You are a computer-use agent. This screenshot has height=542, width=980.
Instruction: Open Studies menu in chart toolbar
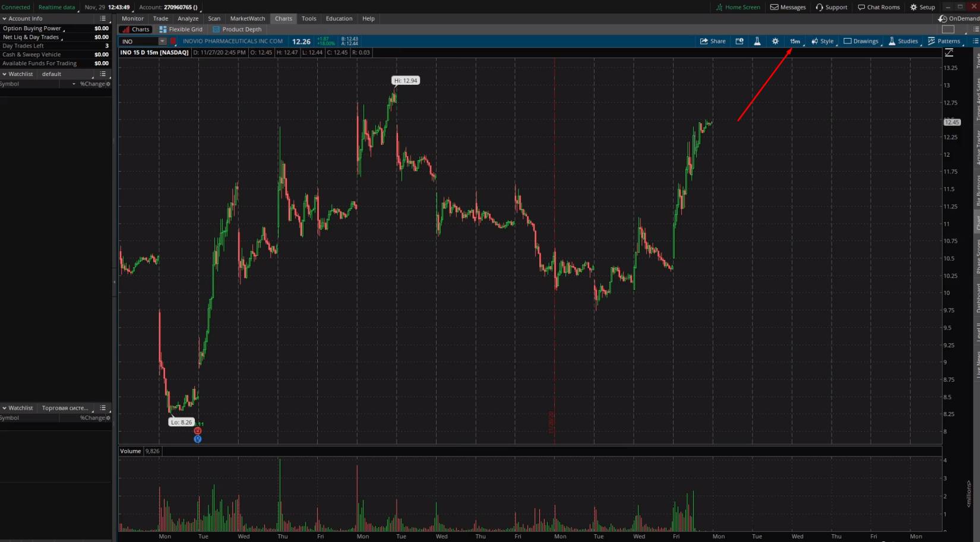[903, 42]
